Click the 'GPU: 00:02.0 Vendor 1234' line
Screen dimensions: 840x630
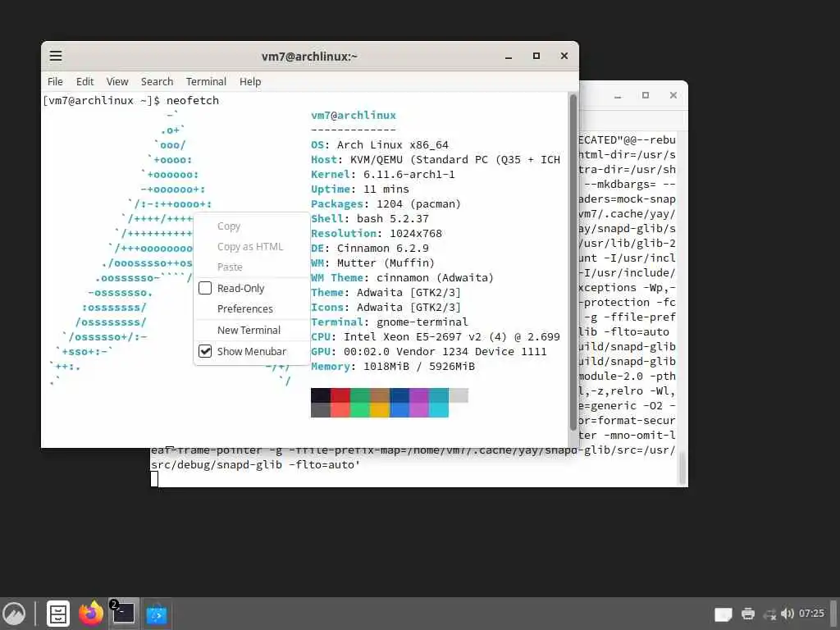(x=428, y=351)
